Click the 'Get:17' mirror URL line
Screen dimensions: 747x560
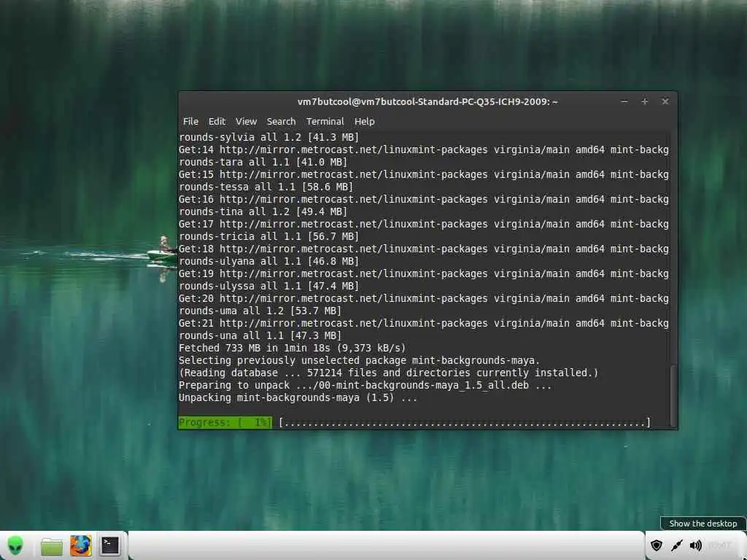424,224
